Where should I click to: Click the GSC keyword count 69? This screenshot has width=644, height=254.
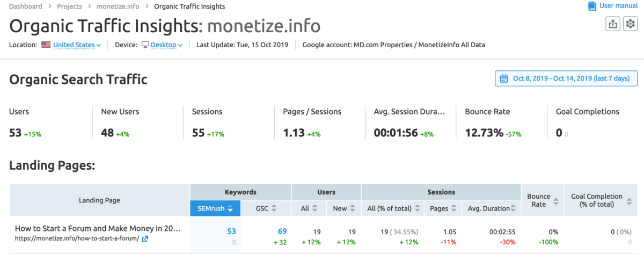[x=282, y=231]
